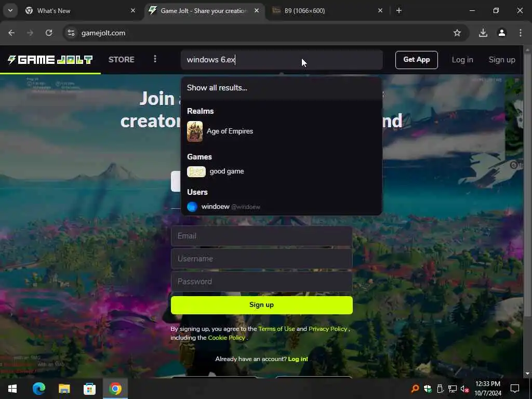Click the Game Jolt logo
The width and height of the screenshot is (532, 399).
tap(50, 60)
